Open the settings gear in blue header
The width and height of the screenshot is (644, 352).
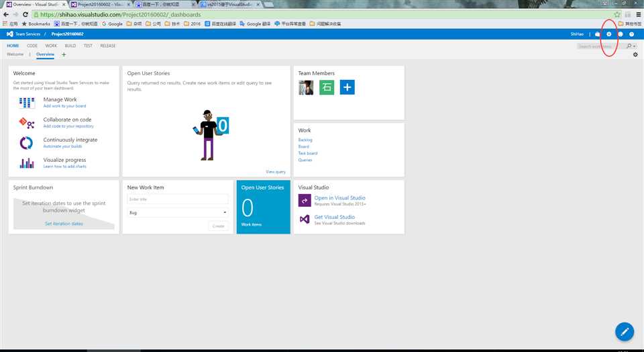pyautogui.click(x=608, y=34)
